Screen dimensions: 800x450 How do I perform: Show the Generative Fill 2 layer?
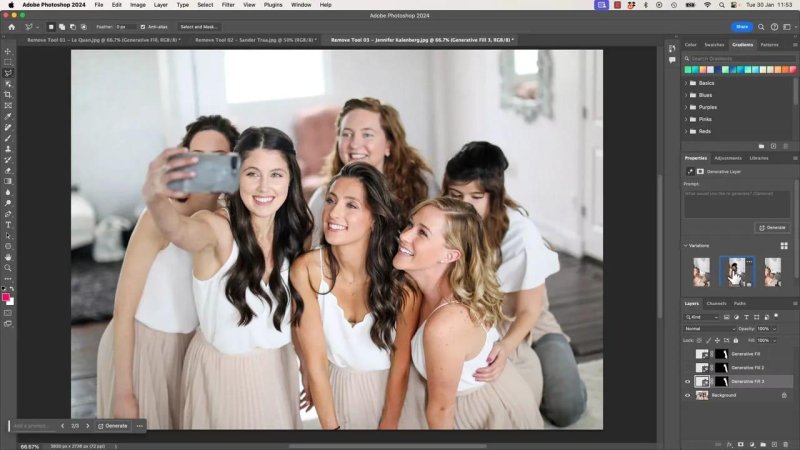(687, 368)
